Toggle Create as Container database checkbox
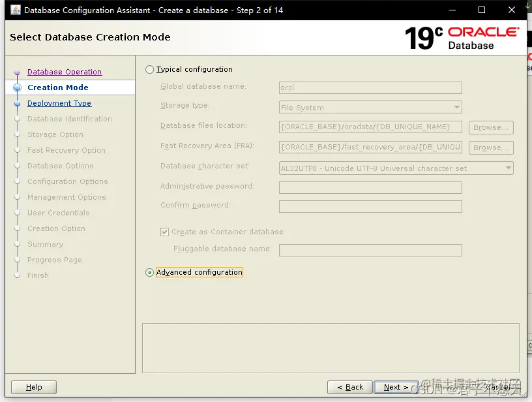532x402 pixels. pyautogui.click(x=164, y=232)
